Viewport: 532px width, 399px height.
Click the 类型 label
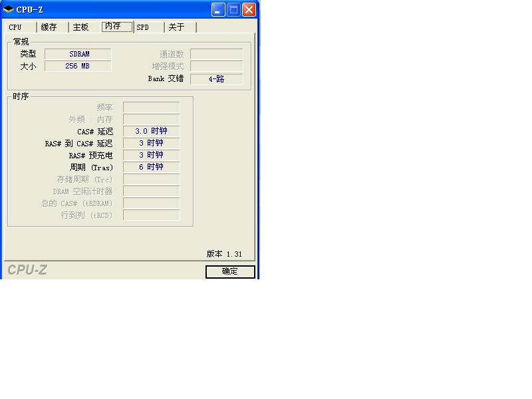coord(28,54)
